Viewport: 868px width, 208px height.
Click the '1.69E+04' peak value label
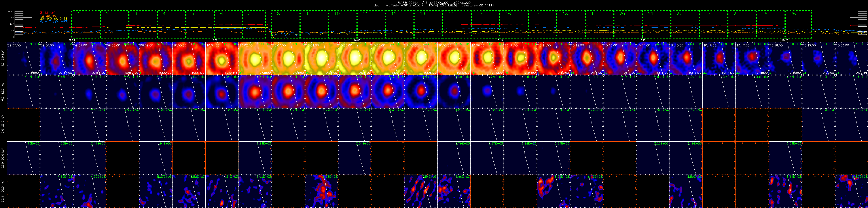728,44
